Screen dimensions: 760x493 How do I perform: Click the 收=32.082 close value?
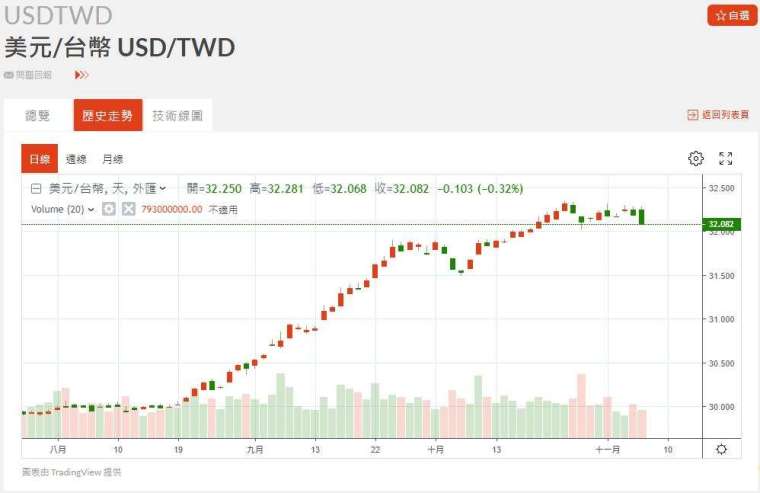coord(402,189)
